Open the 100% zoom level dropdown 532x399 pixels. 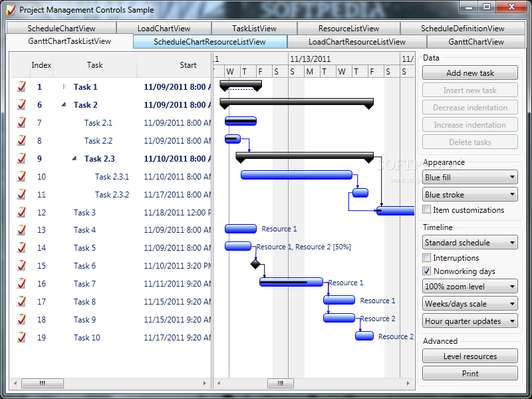point(470,287)
